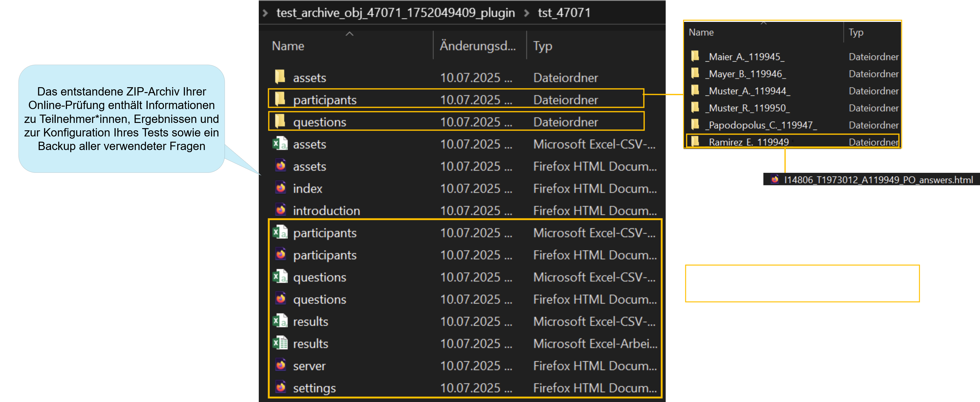Screen dimensions: 980x402
Task: Select _Maier_A._119945_ folder name
Action: click(x=745, y=57)
